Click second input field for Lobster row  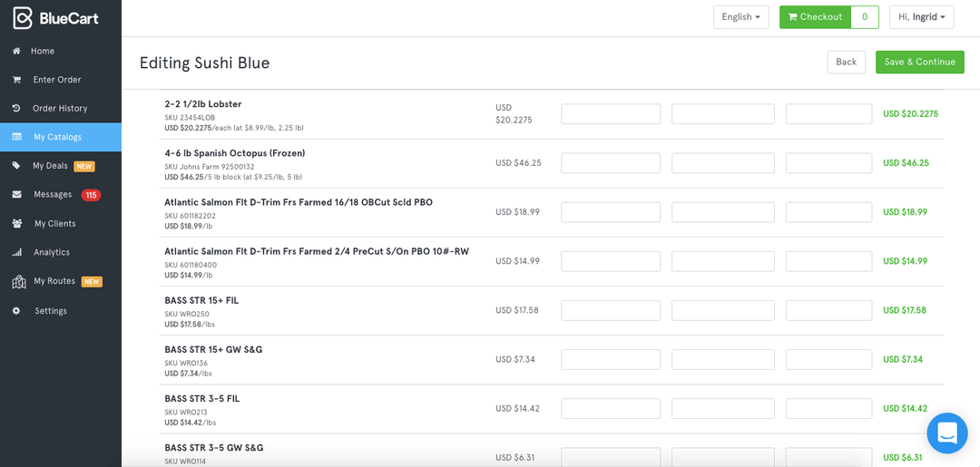click(723, 114)
